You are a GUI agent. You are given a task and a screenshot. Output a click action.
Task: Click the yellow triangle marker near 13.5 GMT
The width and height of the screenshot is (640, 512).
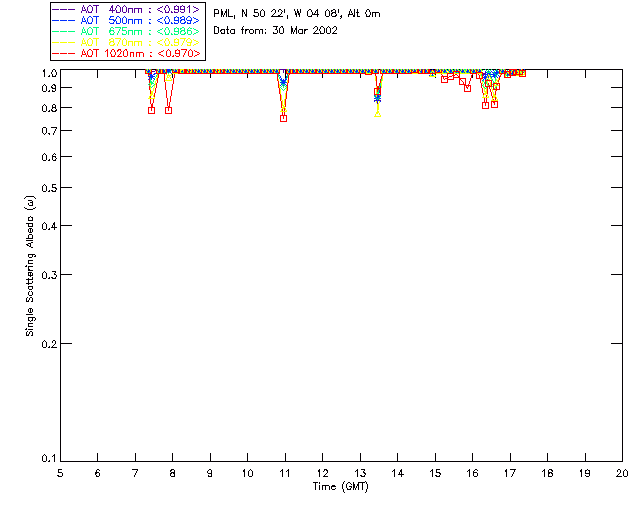[378, 114]
